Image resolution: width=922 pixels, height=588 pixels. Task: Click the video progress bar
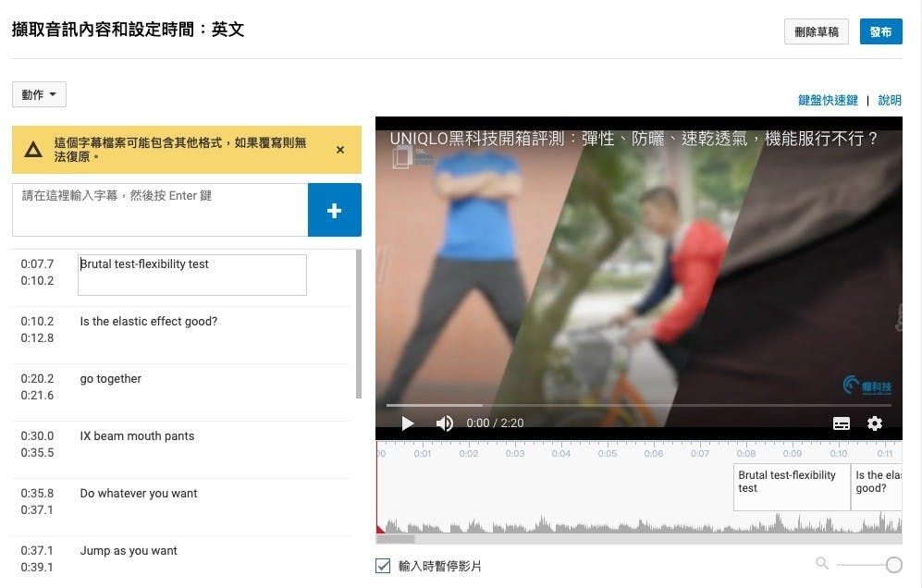(639, 405)
